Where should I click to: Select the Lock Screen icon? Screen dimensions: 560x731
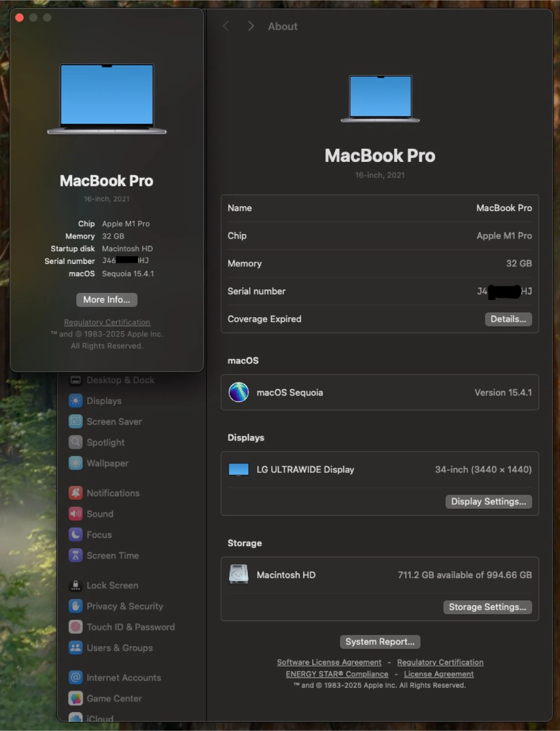[x=76, y=585]
